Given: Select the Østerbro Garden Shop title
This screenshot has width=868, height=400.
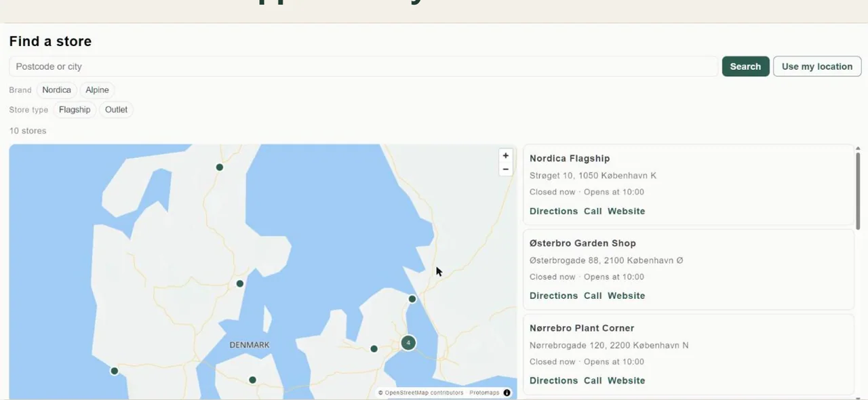Looking at the screenshot, I should 583,243.
